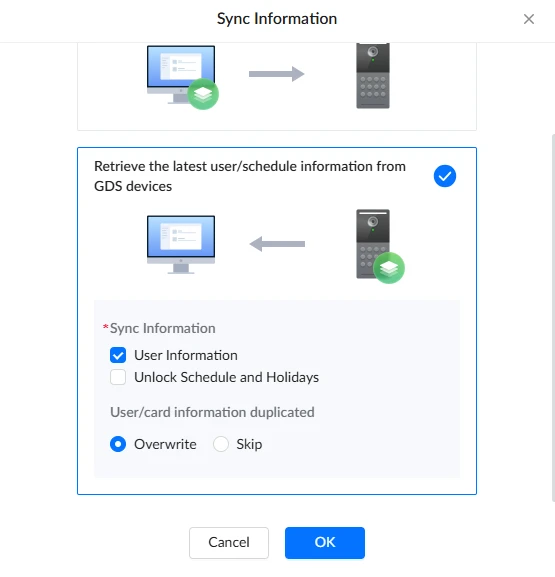Screen dimensions: 555x577
Task: Click the Cancel button
Action: (x=229, y=543)
